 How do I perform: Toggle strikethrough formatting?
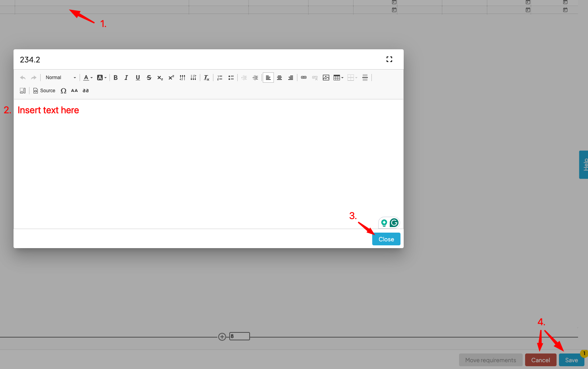[x=149, y=78]
